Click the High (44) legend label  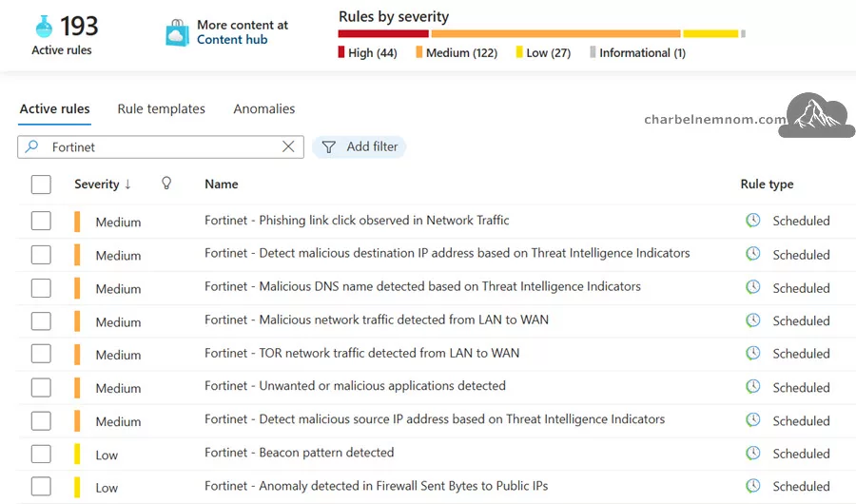point(372,53)
